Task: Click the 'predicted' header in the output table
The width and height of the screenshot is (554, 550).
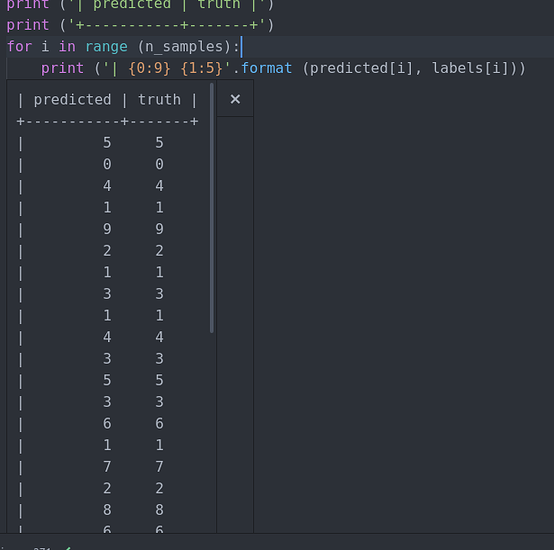Action: pyautogui.click(x=72, y=100)
